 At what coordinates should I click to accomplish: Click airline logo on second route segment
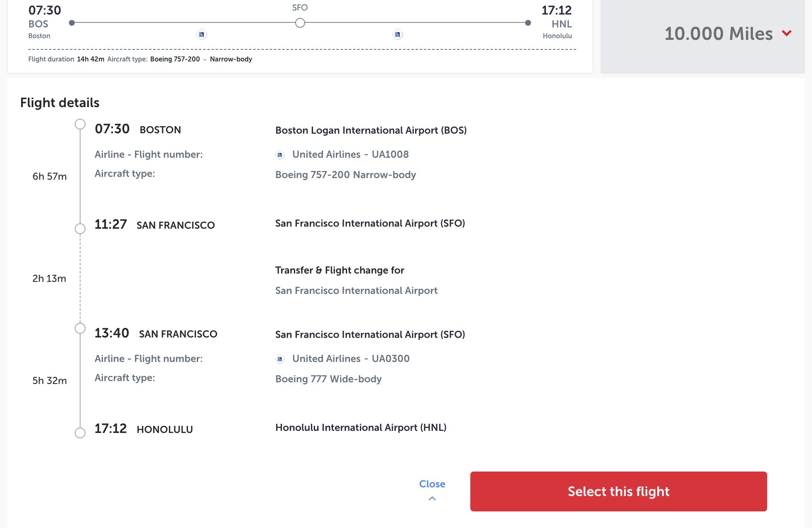(398, 34)
